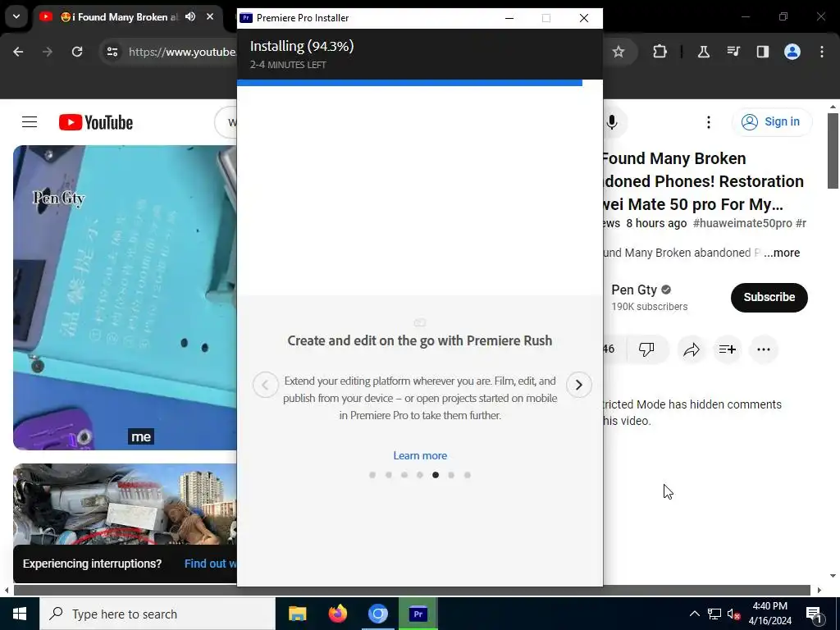Click the playing video in YouTube
The height and width of the screenshot is (630, 840).
click(x=125, y=297)
